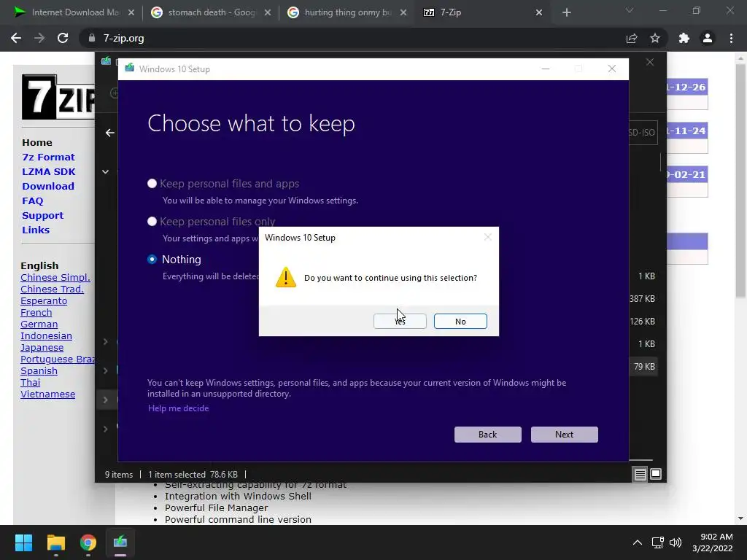Open the Support link
This screenshot has width=747, height=560.
pyautogui.click(x=42, y=215)
